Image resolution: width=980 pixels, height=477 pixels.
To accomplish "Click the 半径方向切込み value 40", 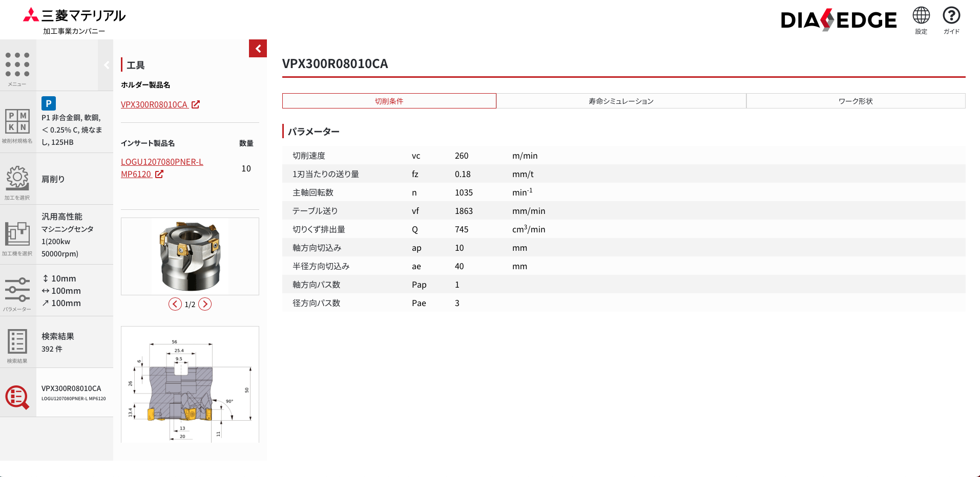I will point(459,266).
